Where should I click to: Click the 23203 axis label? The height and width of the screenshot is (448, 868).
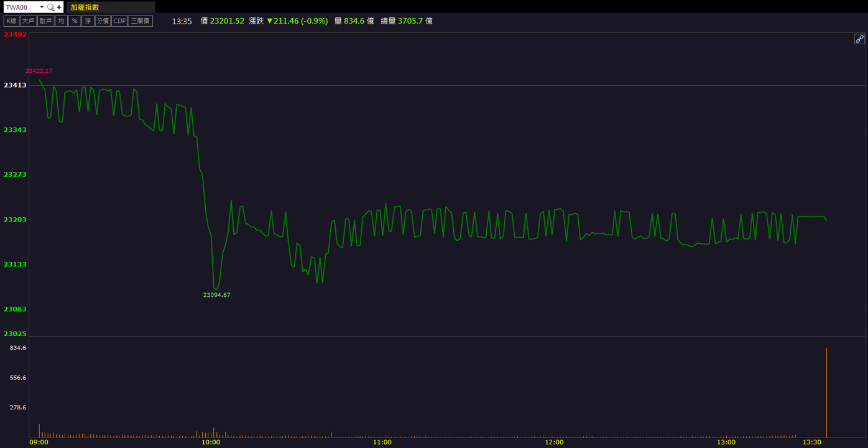16,220
